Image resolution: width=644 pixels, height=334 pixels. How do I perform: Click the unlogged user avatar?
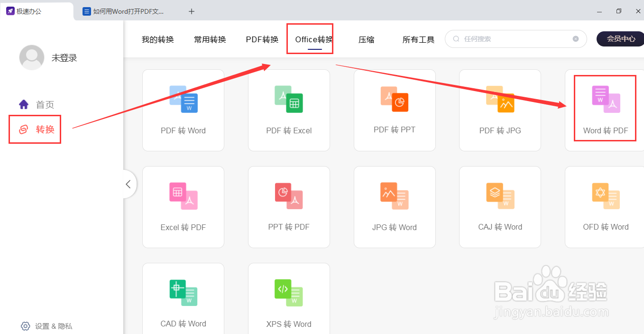[32, 57]
